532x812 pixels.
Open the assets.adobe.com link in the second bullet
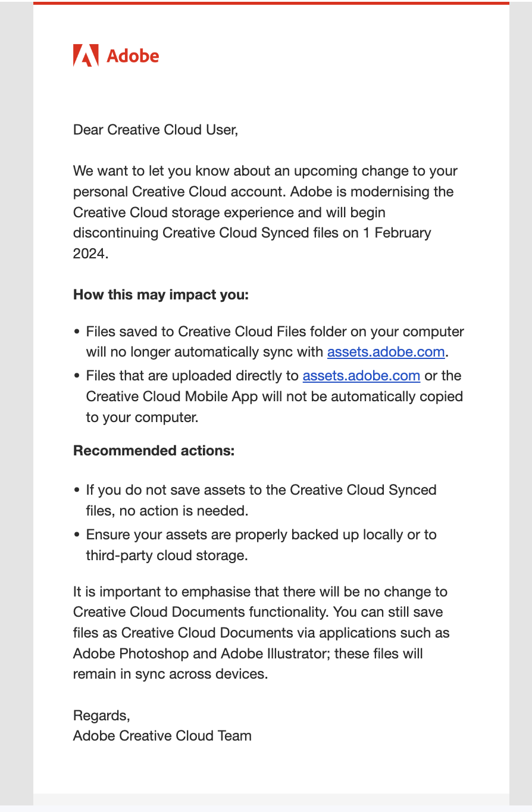click(x=361, y=376)
